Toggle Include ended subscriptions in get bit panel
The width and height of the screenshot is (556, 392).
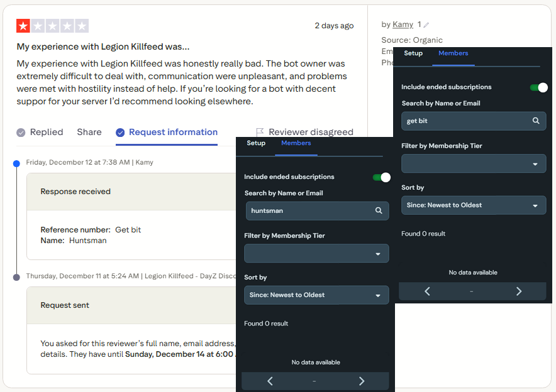[x=539, y=87]
